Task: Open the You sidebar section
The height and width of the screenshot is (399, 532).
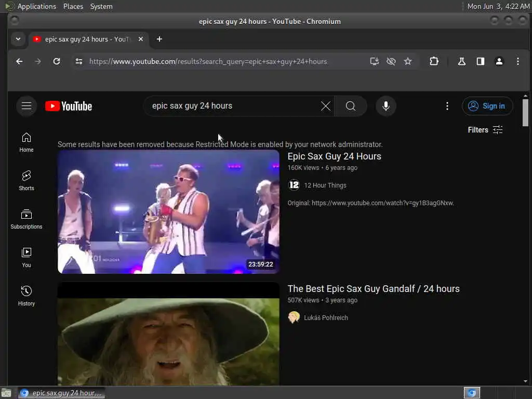Action: (26, 258)
